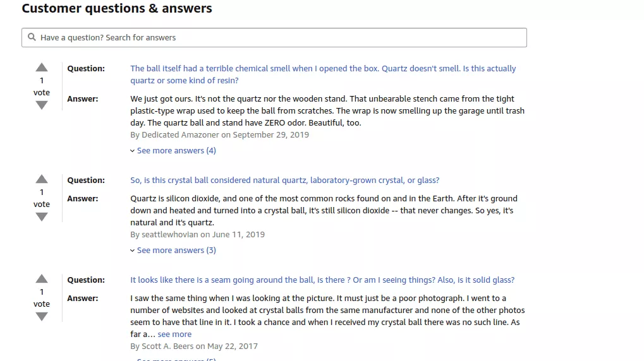The image size is (644, 361).
Task: Open question about natural quartz or glass
Action: point(284,180)
